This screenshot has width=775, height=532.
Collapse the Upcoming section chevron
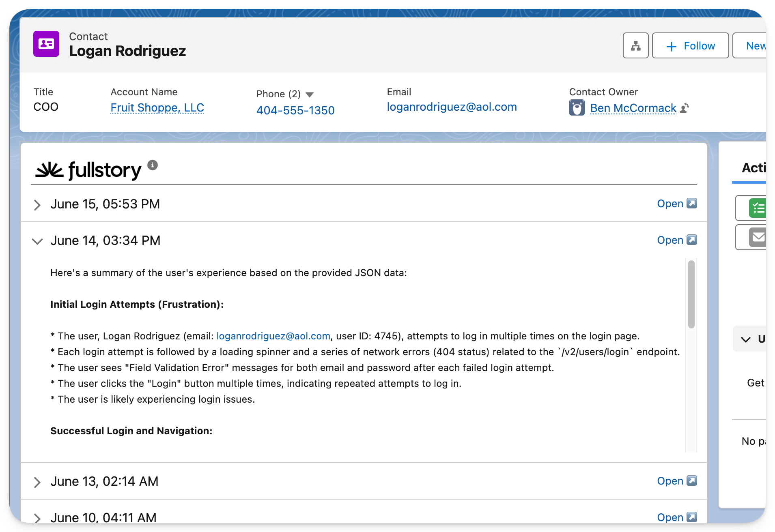pos(746,339)
